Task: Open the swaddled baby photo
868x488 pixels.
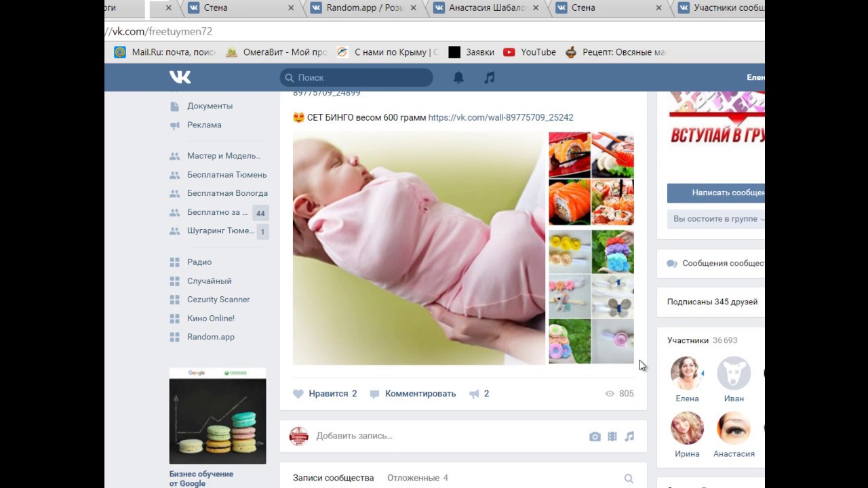Action: tap(419, 248)
